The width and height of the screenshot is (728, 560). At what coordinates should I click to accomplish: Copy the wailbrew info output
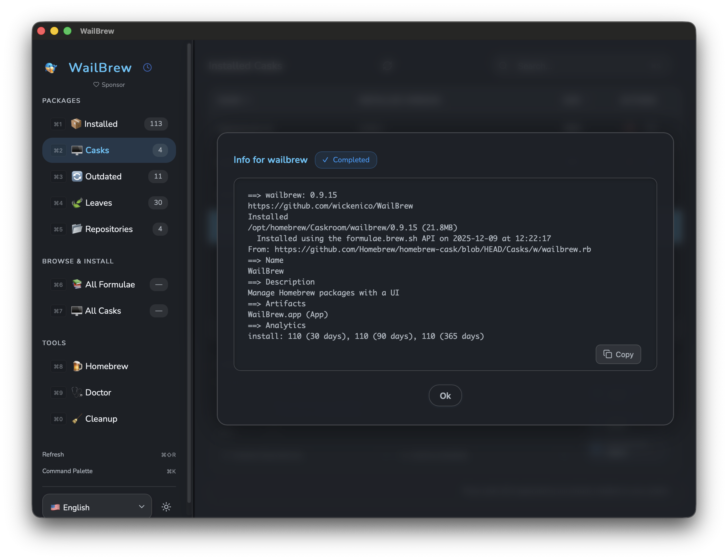click(x=618, y=354)
